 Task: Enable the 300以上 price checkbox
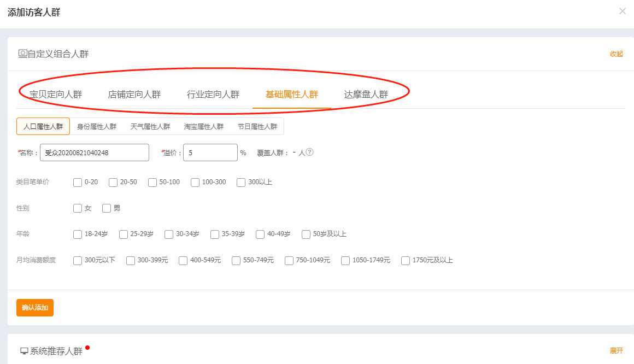coord(241,183)
